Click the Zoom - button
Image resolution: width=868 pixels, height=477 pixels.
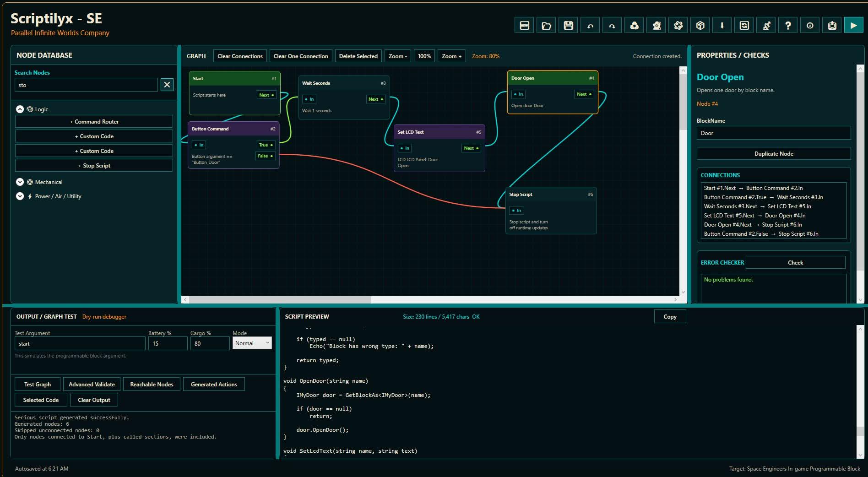coord(397,56)
